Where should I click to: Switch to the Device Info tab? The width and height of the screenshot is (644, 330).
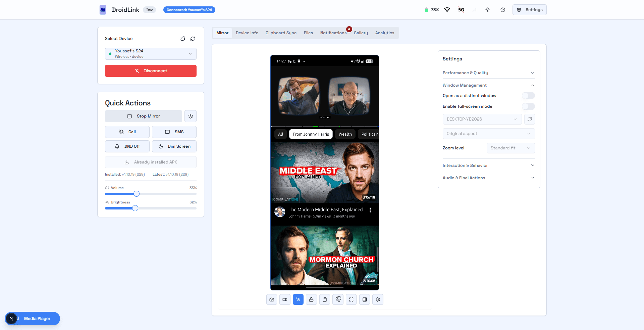click(247, 33)
